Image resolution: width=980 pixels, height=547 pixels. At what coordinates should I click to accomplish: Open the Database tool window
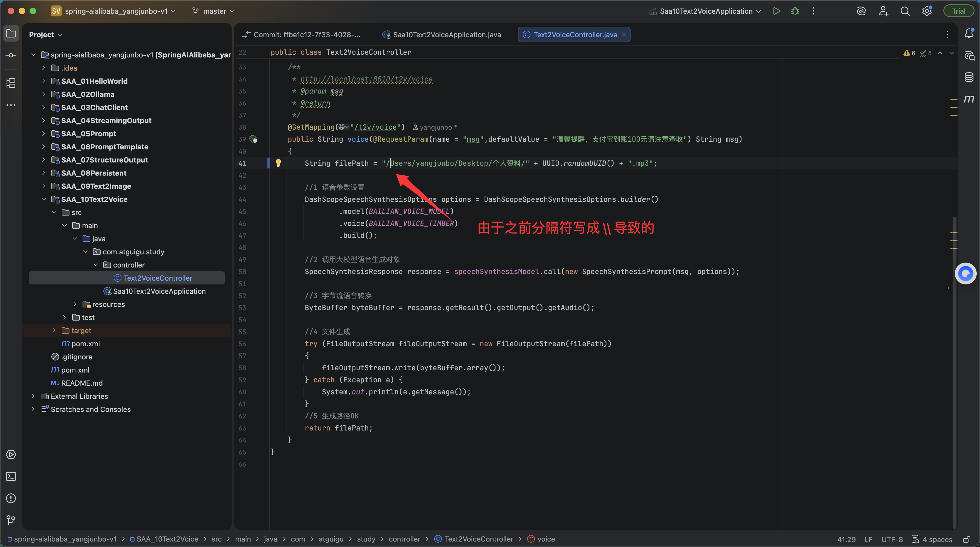click(969, 77)
